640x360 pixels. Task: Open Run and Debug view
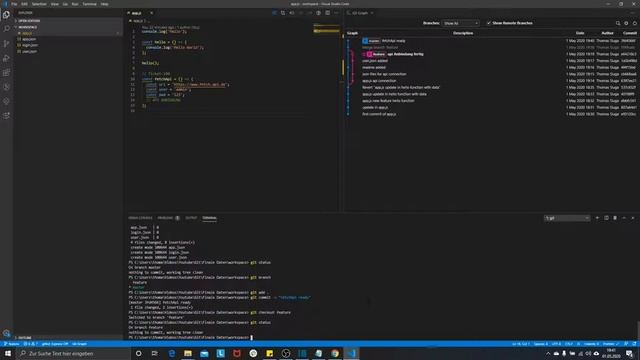[x=6, y=58]
